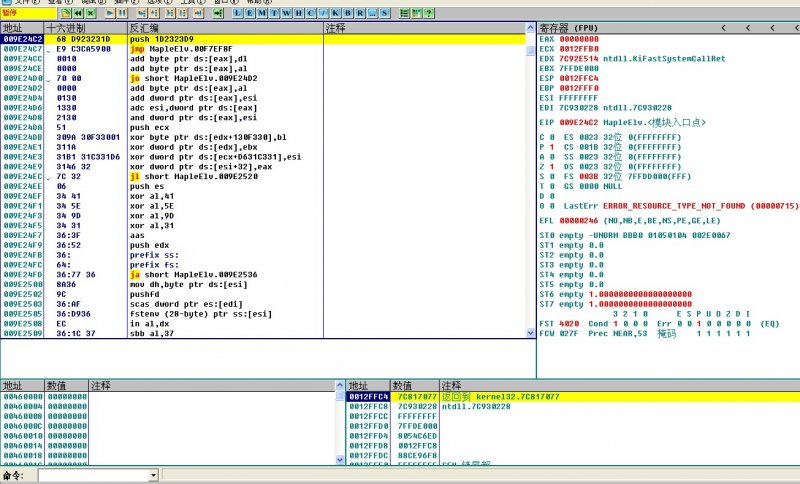
Task: Show Breakpoints window with B button
Action: point(346,15)
